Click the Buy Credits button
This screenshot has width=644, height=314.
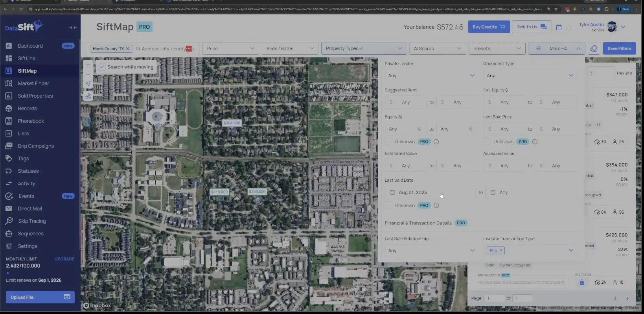pyautogui.click(x=489, y=27)
